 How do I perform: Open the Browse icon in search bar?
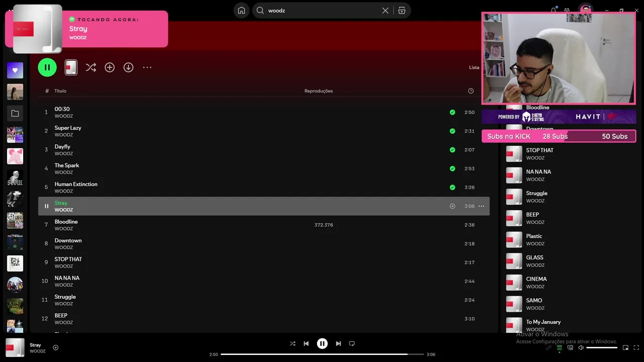(401, 11)
